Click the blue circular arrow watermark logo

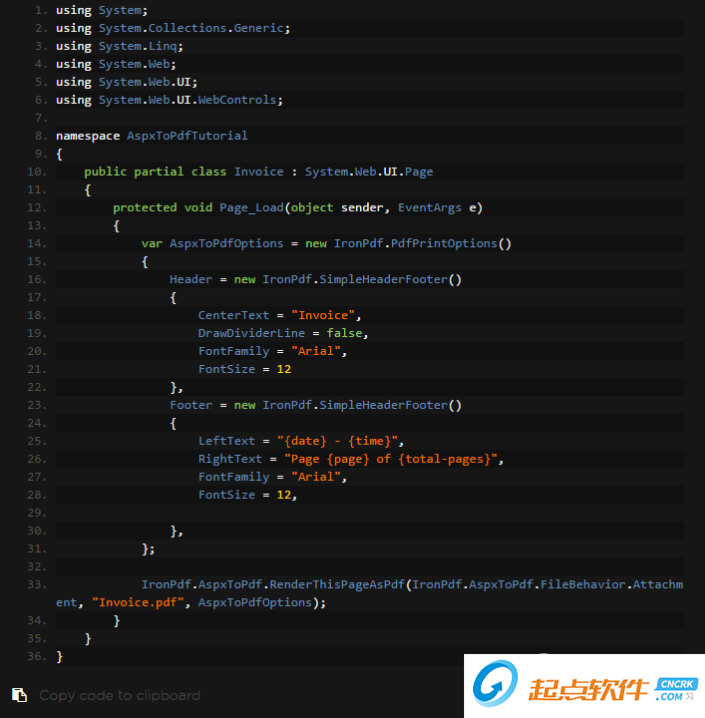coord(495,688)
